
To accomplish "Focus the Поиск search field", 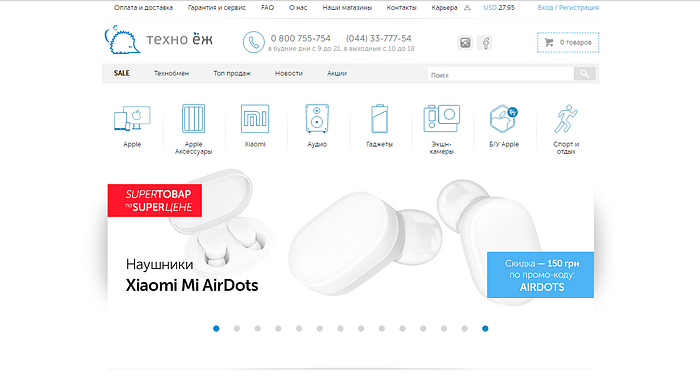I will point(500,74).
